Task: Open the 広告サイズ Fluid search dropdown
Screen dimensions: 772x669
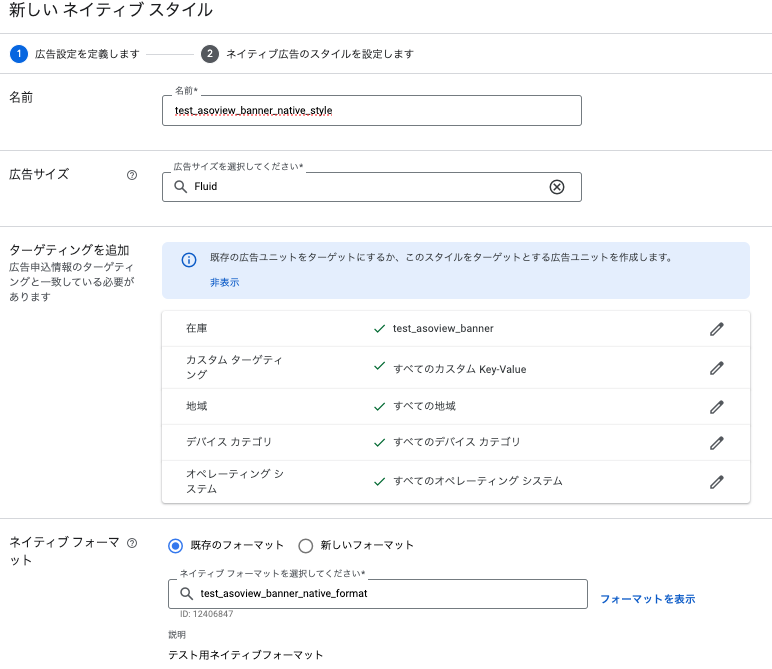Action: [x=360, y=187]
